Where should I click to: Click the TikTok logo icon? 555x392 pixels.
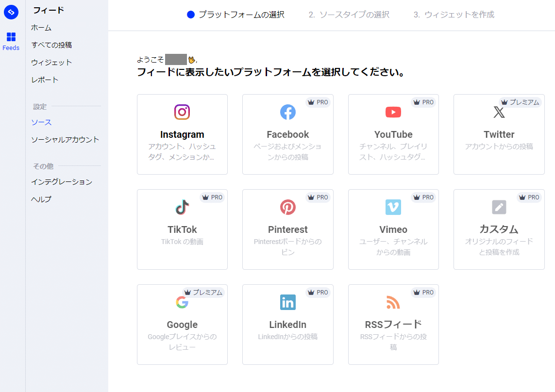[x=182, y=207]
